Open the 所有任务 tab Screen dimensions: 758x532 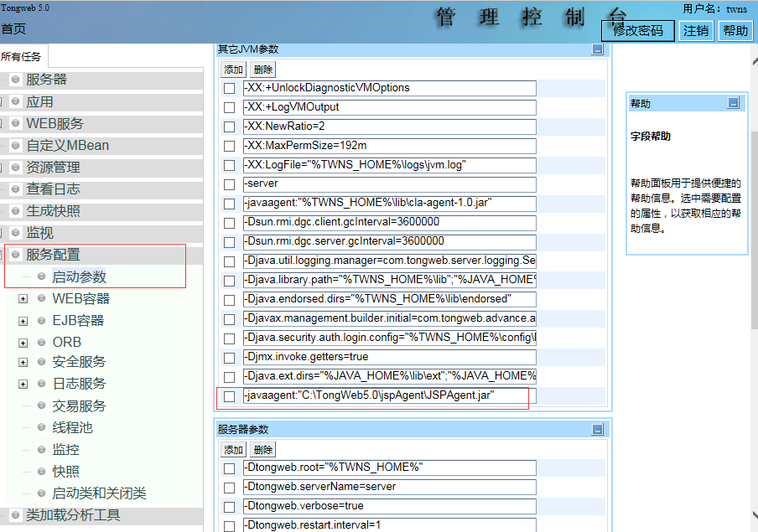pyautogui.click(x=22, y=56)
